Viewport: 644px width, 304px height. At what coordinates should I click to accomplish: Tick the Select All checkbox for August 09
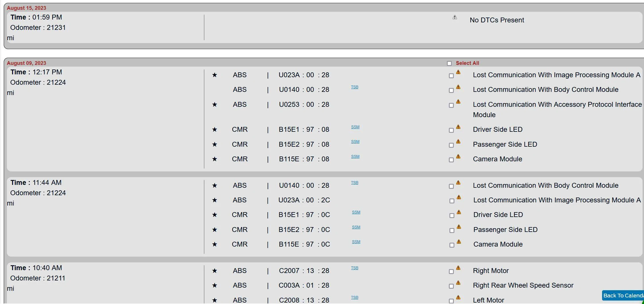[x=449, y=63]
